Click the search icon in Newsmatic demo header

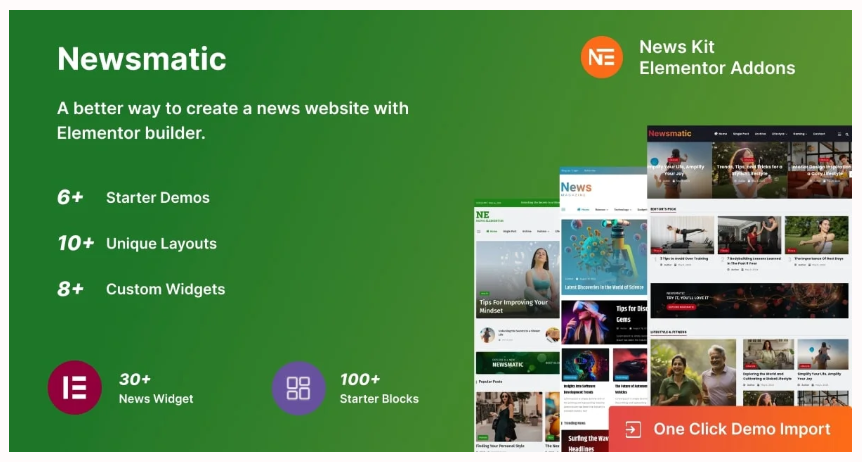tap(847, 134)
